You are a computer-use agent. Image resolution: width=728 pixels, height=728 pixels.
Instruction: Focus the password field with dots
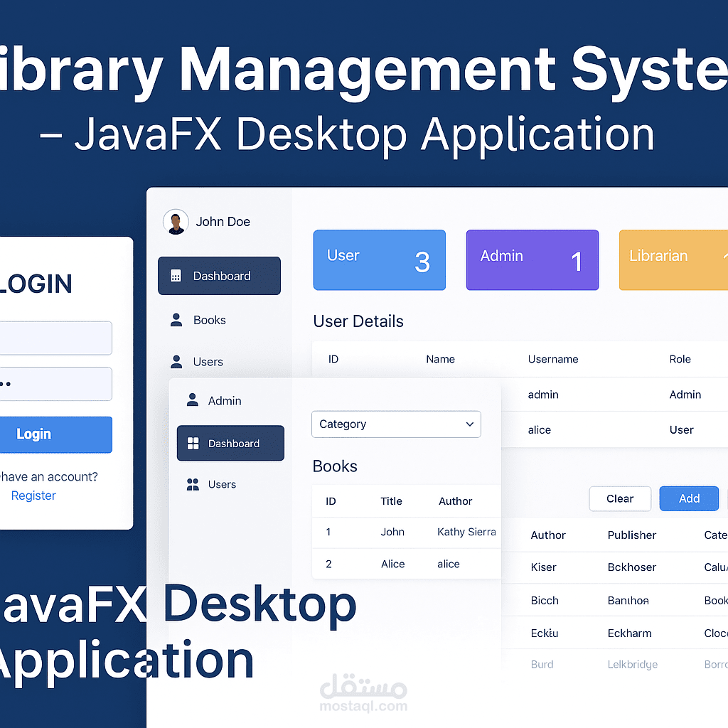[55, 384]
